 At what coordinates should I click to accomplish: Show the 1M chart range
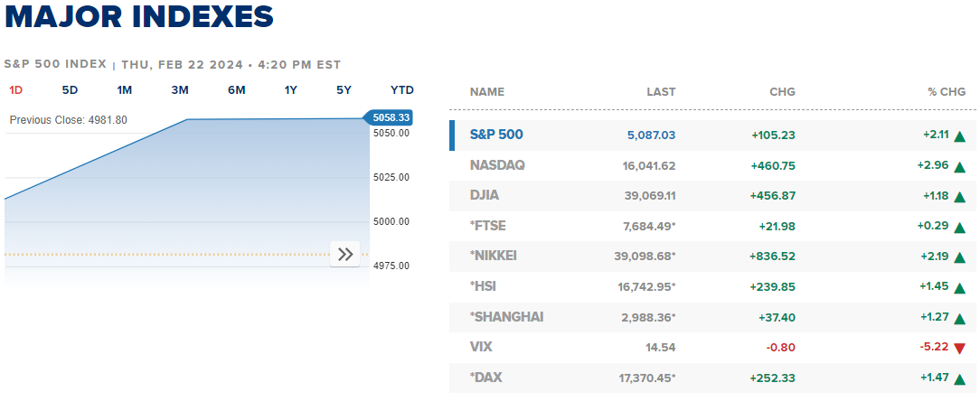pyautogui.click(x=125, y=90)
